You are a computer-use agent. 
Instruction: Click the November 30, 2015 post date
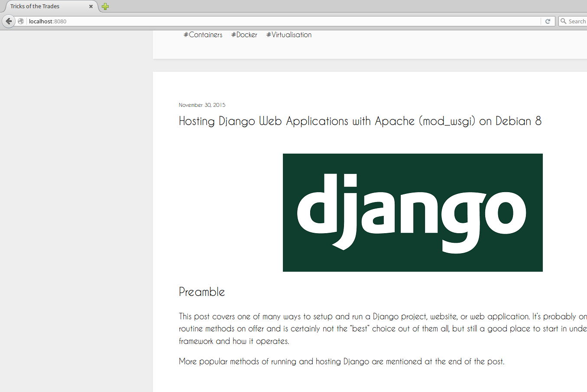[202, 105]
